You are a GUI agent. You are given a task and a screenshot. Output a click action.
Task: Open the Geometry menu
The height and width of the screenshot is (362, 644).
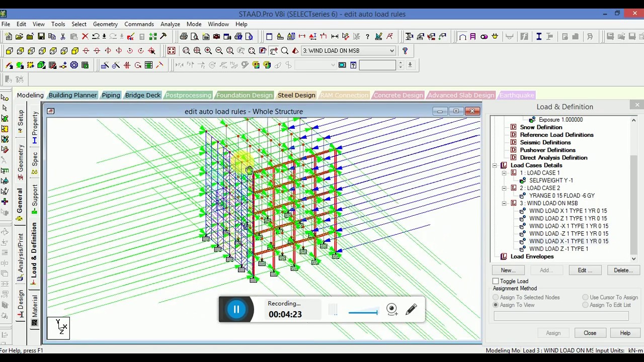(x=105, y=24)
